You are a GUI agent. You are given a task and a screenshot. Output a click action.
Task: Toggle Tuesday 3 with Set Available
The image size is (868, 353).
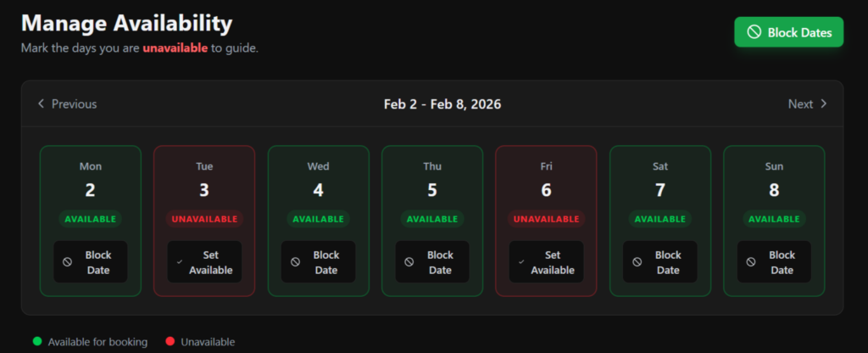click(x=204, y=262)
